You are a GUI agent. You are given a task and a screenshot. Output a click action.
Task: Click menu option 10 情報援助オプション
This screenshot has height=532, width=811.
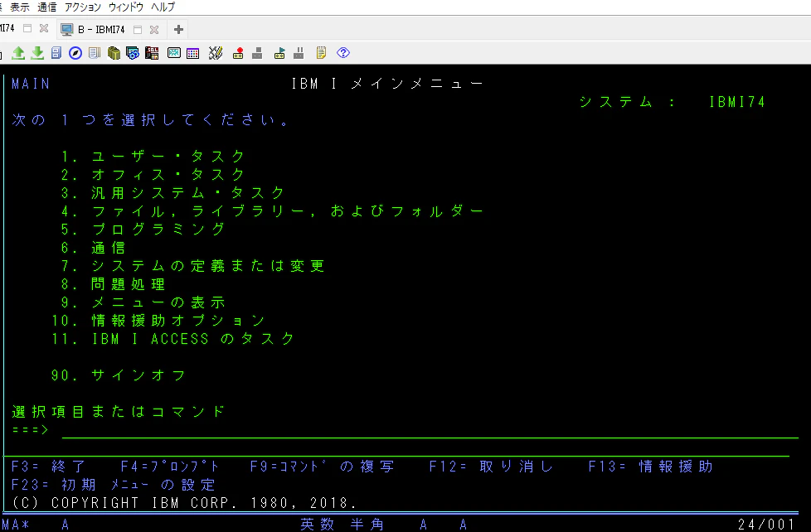click(158, 321)
